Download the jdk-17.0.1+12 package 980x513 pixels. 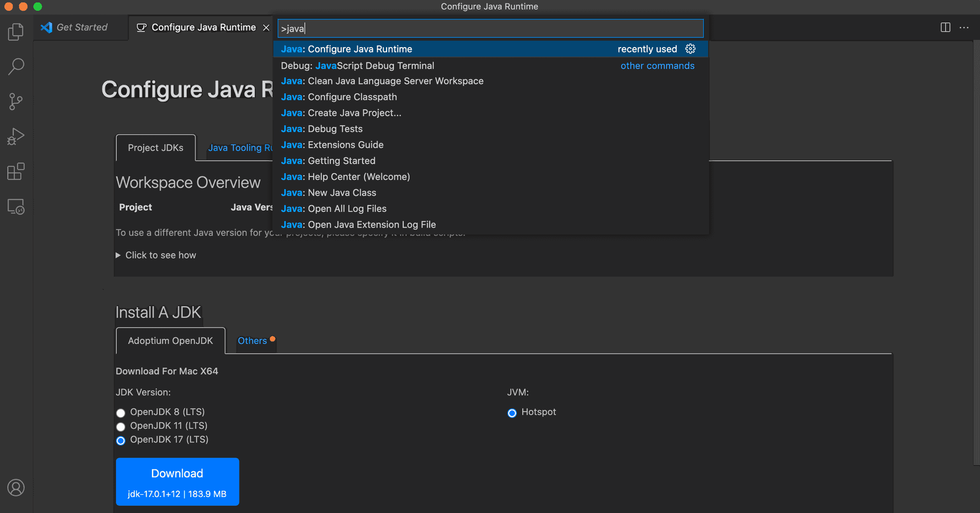[x=177, y=482]
